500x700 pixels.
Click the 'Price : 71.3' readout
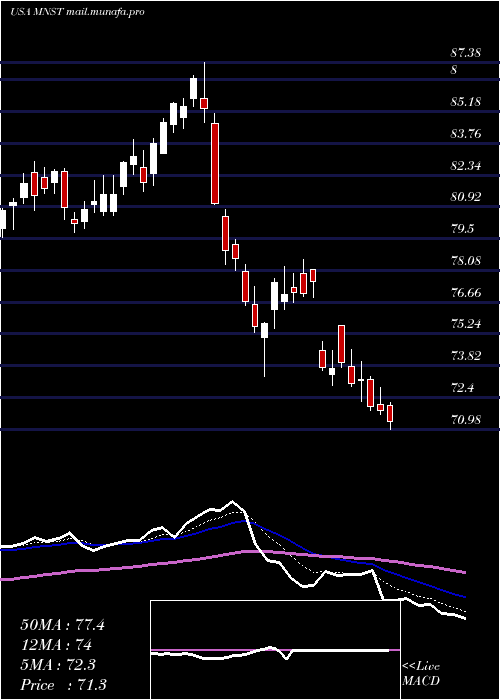(x=63, y=685)
